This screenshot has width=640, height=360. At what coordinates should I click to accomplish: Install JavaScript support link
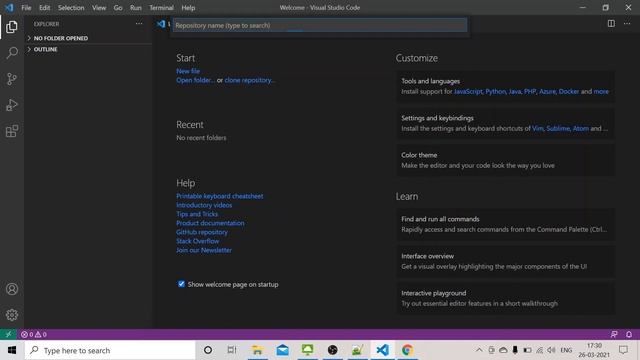(468, 91)
